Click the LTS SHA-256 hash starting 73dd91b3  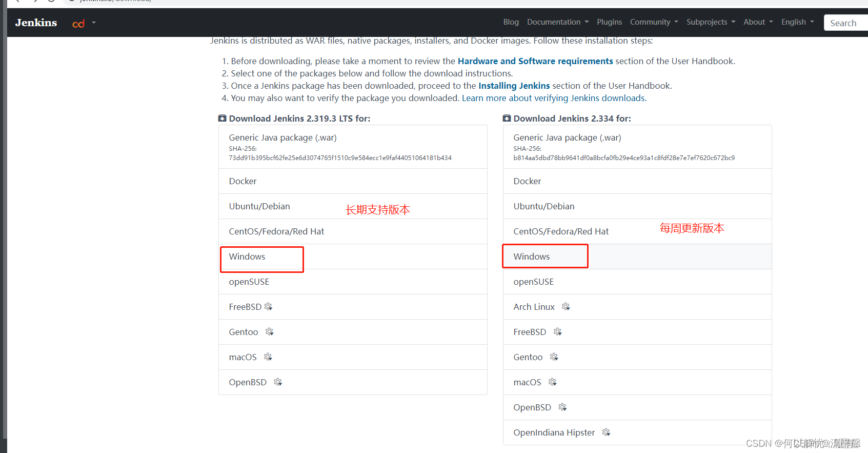click(x=340, y=158)
